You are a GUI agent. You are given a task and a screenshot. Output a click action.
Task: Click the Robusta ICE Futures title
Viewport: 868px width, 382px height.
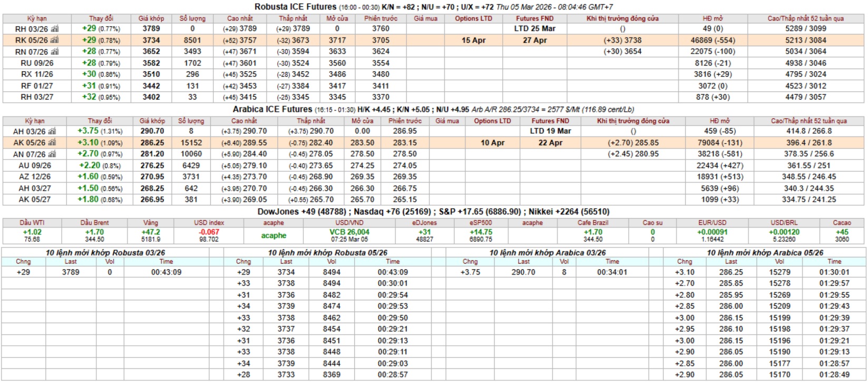[x=295, y=7]
